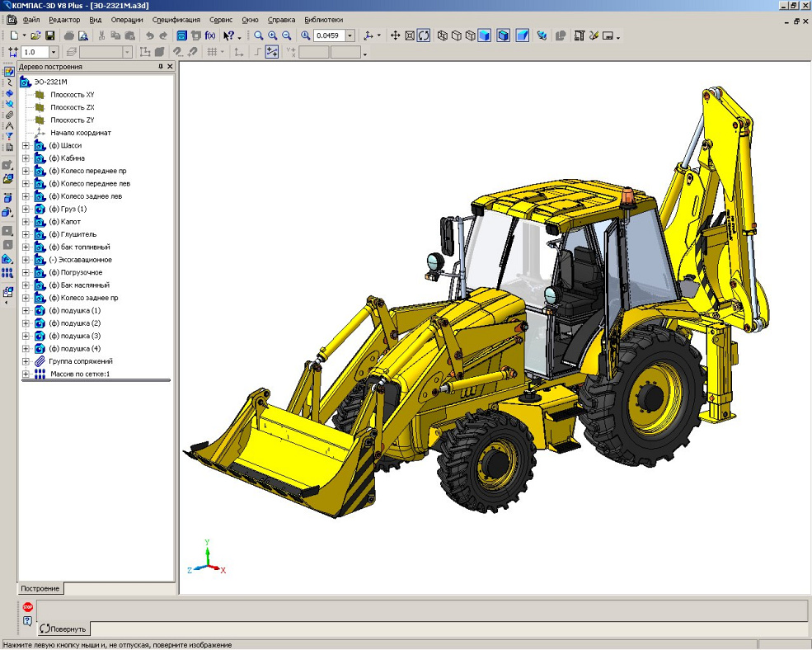Click the Variables f(x) icon
The image size is (812, 650).
tap(210, 35)
